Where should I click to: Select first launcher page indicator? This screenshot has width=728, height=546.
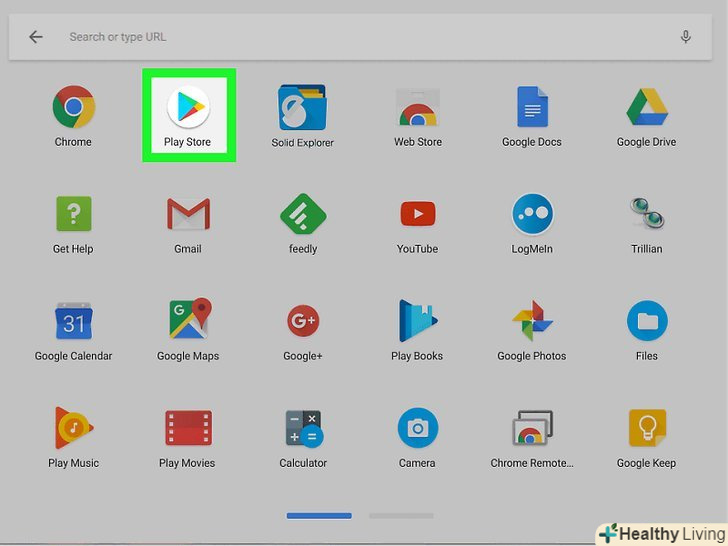(x=319, y=516)
